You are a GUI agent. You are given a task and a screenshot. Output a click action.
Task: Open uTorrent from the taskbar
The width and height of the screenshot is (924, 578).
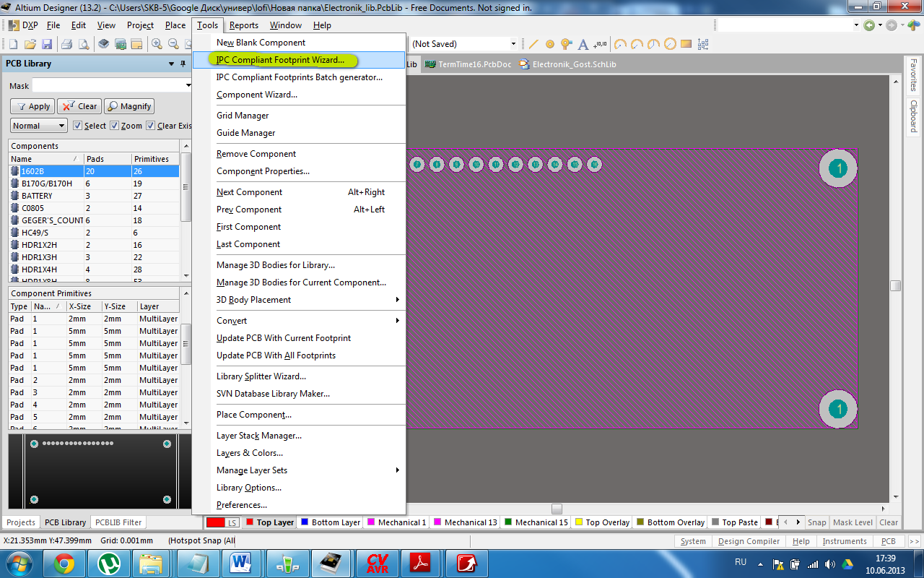pos(109,563)
